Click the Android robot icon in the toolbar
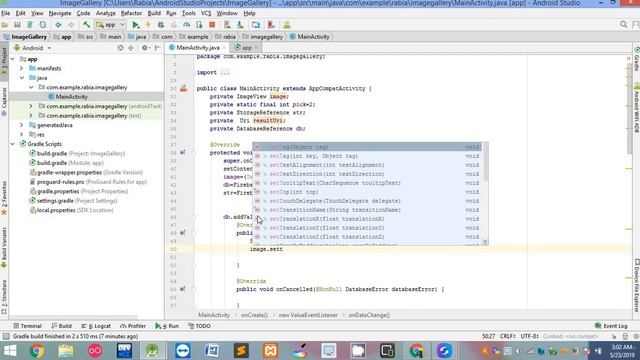The height and width of the screenshot is (360, 640). [x=287, y=25]
